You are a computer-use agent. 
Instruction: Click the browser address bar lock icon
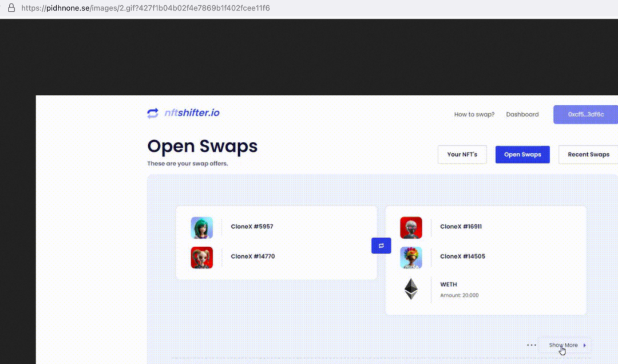[x=11, y=8]
